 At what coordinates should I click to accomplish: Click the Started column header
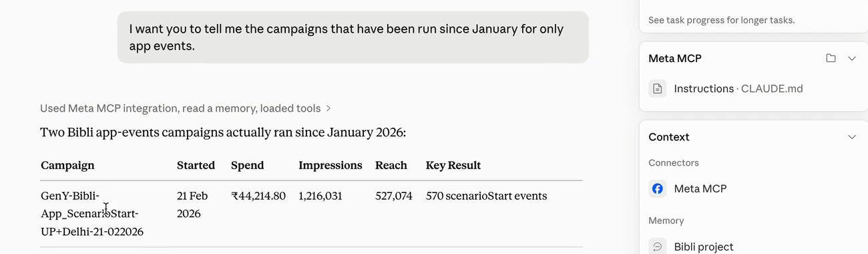(196, 165)
